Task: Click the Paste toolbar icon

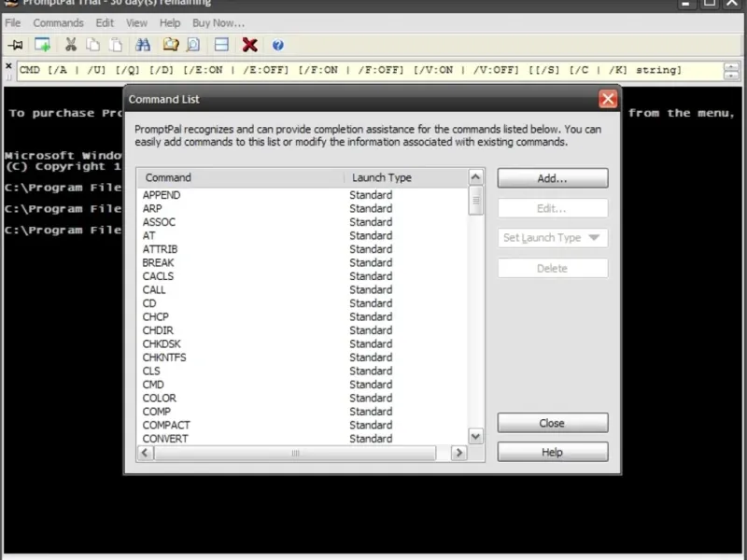Action: pos(115,45)
